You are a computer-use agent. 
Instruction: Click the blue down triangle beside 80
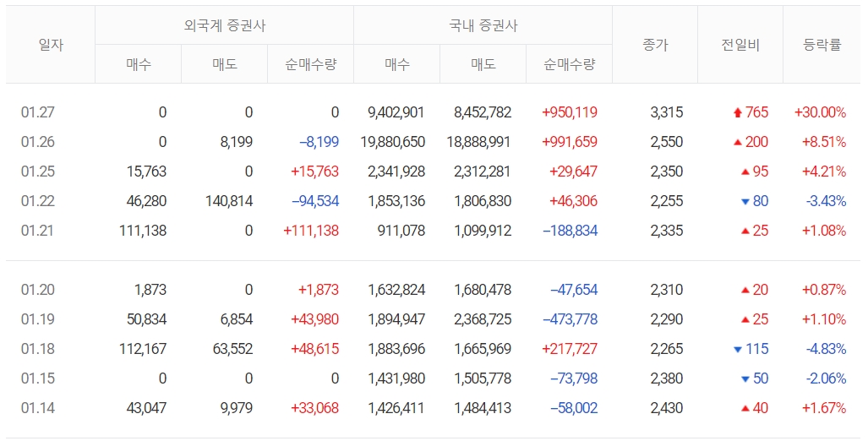tap(745, 202)
